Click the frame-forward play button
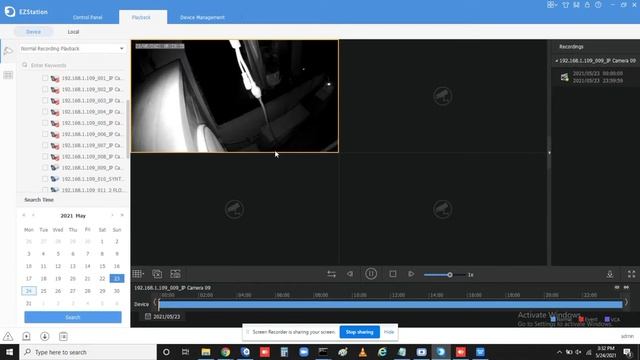Image resolution: width=640 pixels, height=360 pixels. (x=411, y=274)
